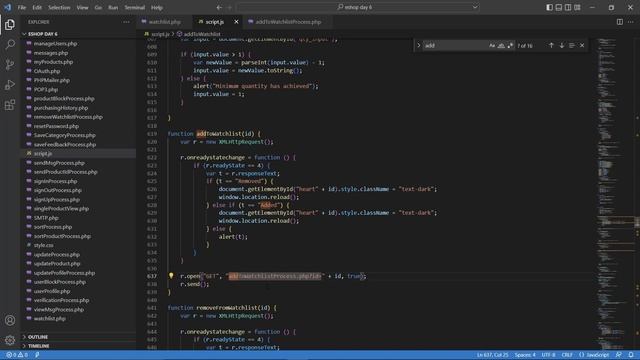Click Spaces: 4 indentation status item
640x360 pixels.
click(x=525, y=355)
